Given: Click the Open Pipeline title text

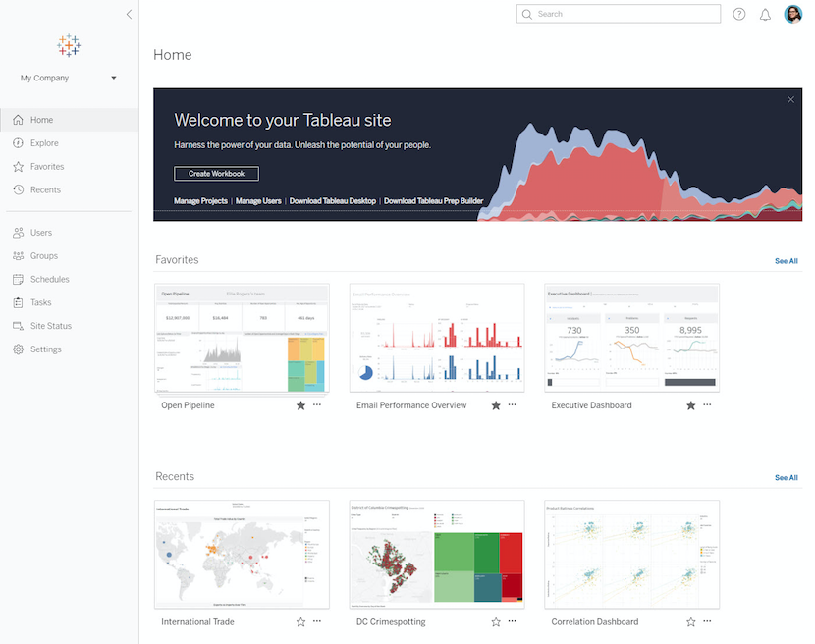Looking at the screenshot, I should [x=188, y=405].
